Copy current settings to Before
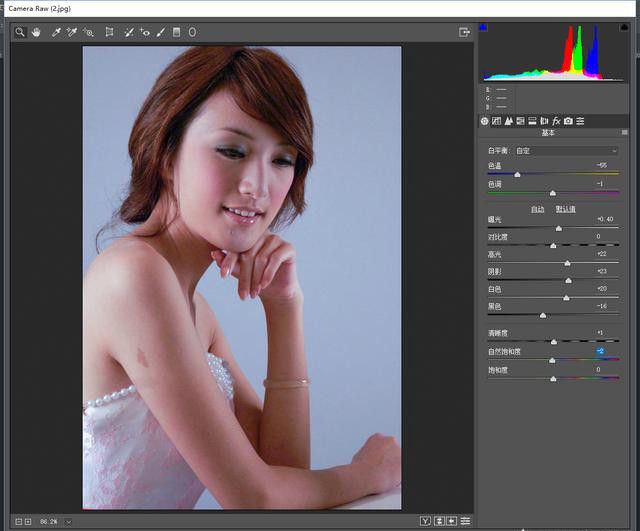The width and height of the screenshot is (640, 531). pos(452,521)
